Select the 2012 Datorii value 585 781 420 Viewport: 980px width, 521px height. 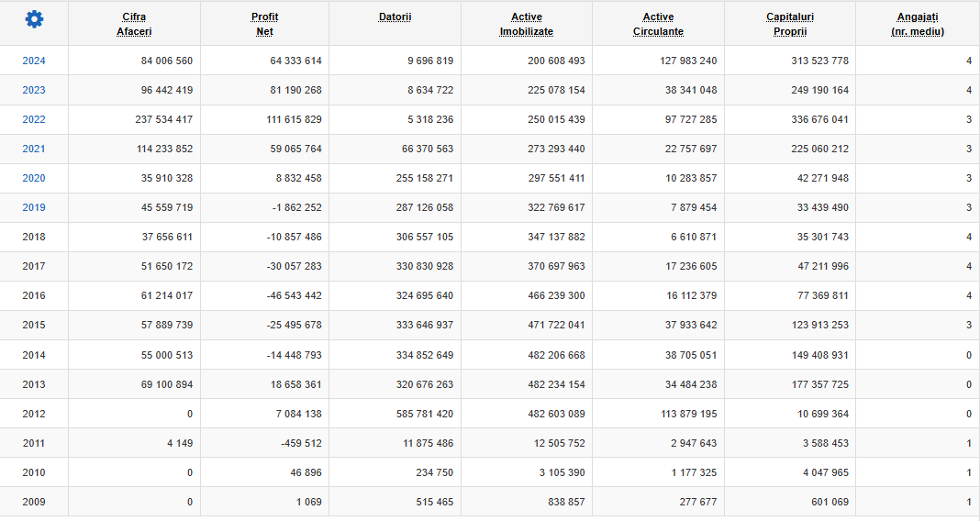click(424, 414)
